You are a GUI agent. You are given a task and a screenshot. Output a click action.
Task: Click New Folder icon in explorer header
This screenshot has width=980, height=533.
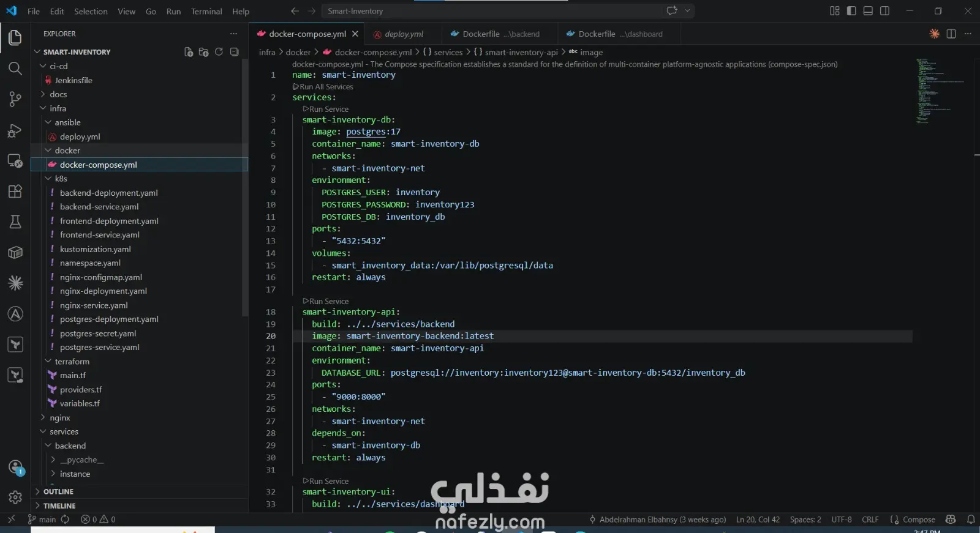tap(204, 52)
